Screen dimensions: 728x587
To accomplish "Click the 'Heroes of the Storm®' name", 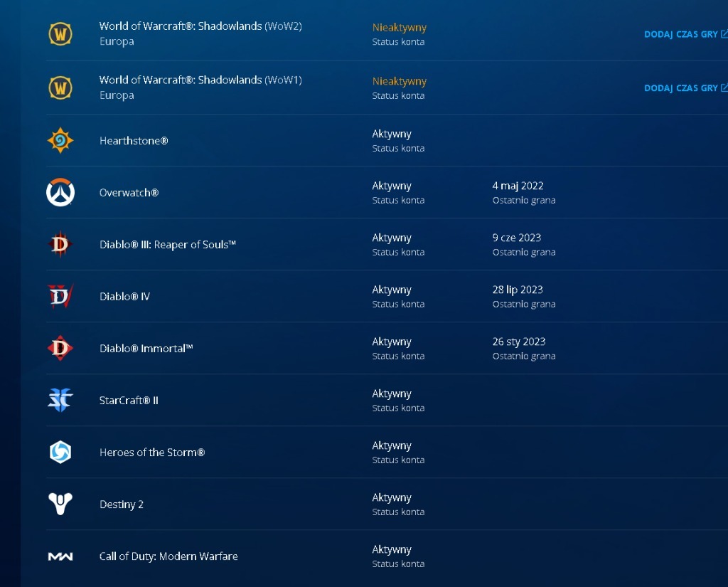I will point(152,453).
